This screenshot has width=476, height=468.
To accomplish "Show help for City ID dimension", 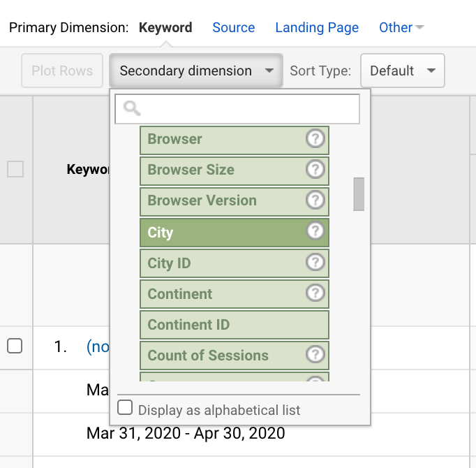I will (x=315, y=263).
